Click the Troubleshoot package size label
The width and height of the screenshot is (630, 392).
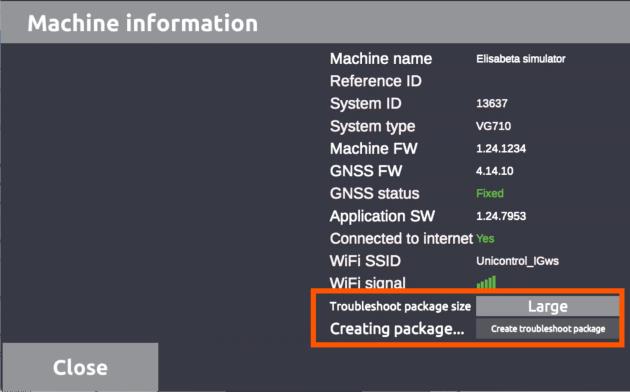[400, 306]
